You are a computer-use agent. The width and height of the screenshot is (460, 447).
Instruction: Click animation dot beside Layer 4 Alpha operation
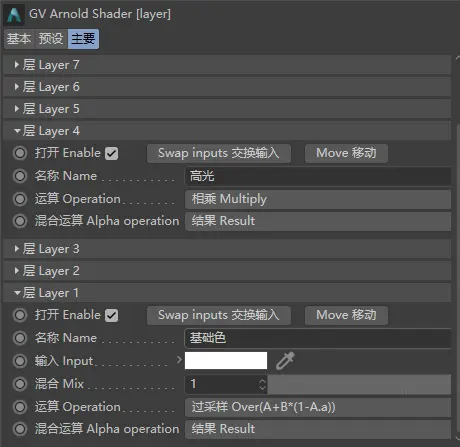click(x=20, y=221)
